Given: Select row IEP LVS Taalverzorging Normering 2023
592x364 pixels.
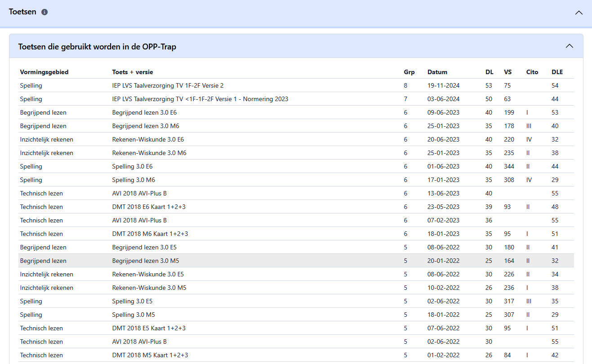Looking at the screenshot, I should (296, 99).
